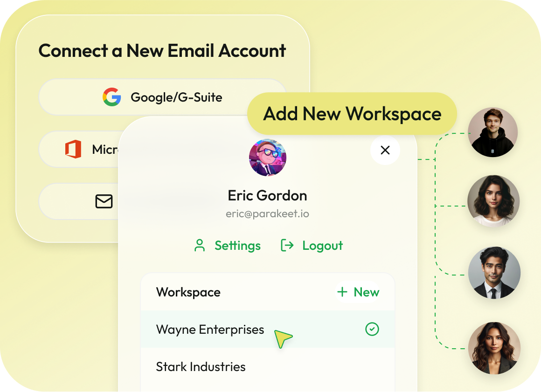Click the Connect a New Email Account heading
541x392 pixels.
click(x=162, y=51)
